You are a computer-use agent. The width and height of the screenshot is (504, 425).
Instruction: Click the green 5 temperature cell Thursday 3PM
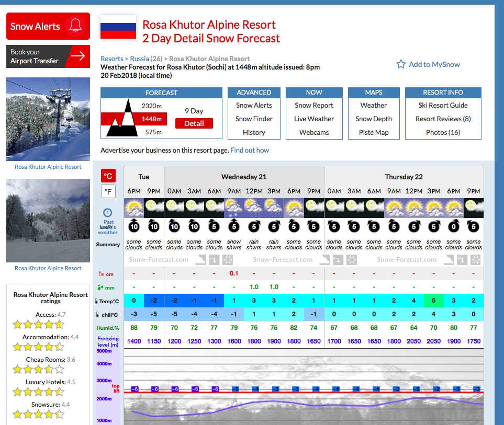[433, 301]
